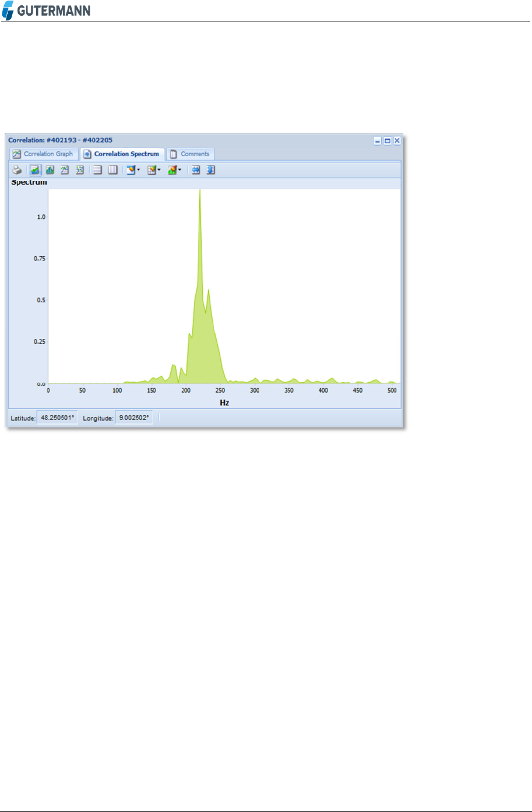Toggle horizontal grid lines icon
The height and width of the screenshot is (812, 532).
(98, 170)
